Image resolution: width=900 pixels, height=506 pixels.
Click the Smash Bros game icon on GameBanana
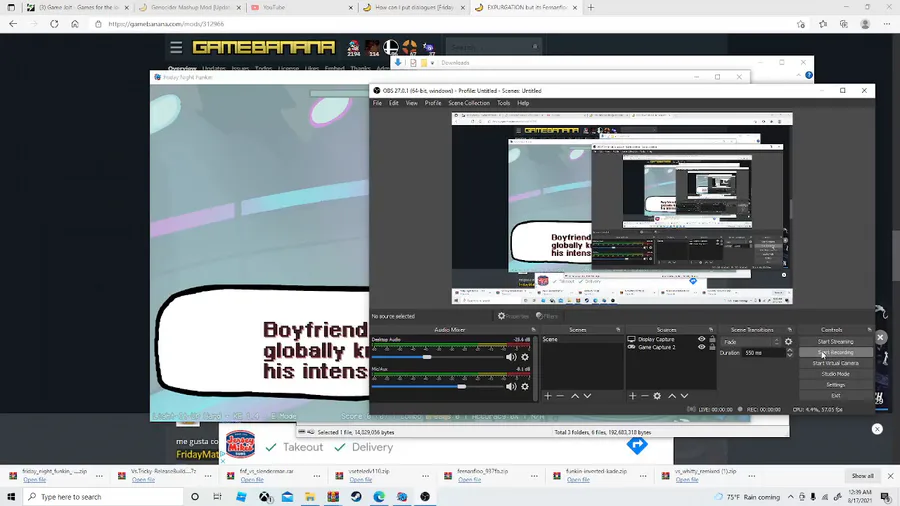pyautogui.click(x=391, y=48)
